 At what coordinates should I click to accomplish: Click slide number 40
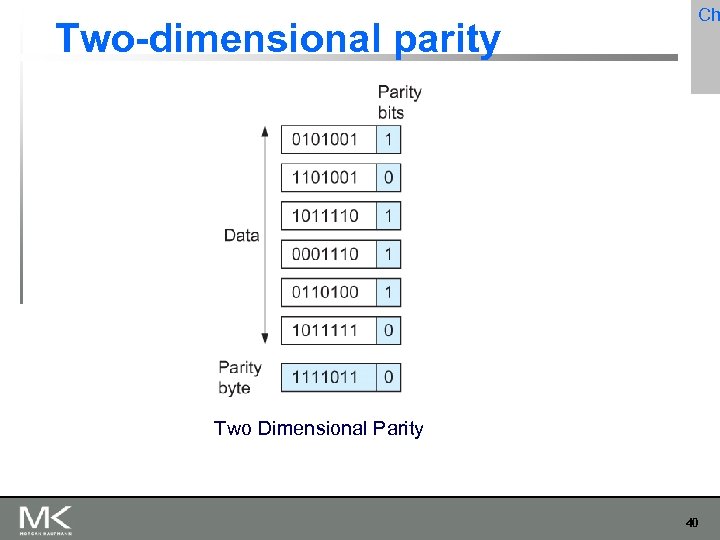pyautogui.click(x=692, y=523)
